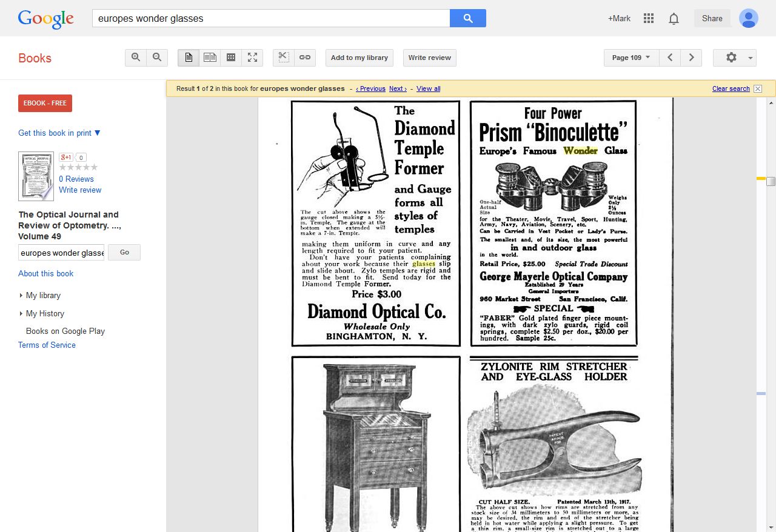
Task: Click the Google +1 button
Action: 66,158
